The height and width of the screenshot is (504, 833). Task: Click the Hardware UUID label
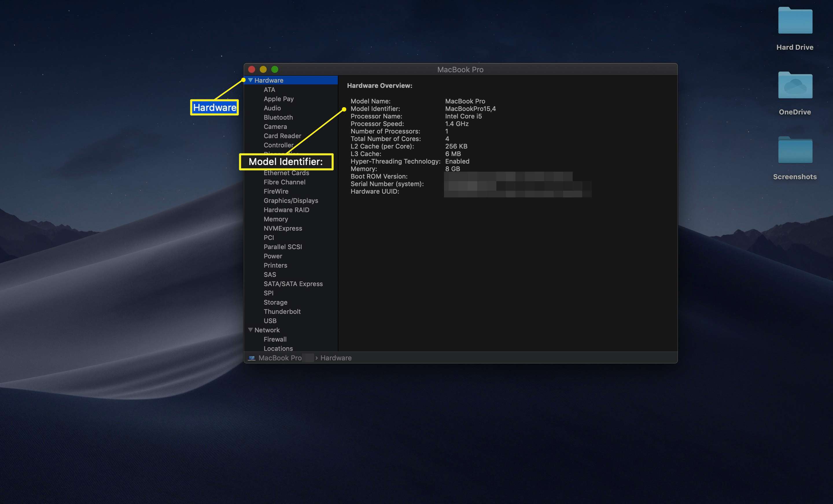(375, 191)
